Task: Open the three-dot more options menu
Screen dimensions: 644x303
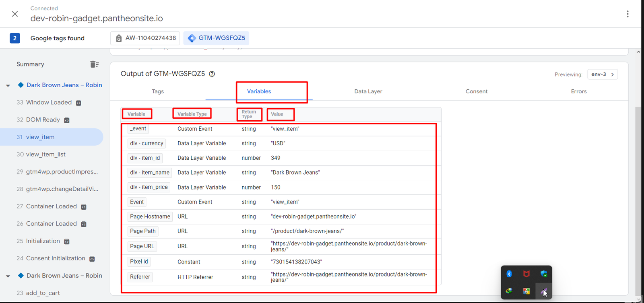Action: [x=627, y=14]
